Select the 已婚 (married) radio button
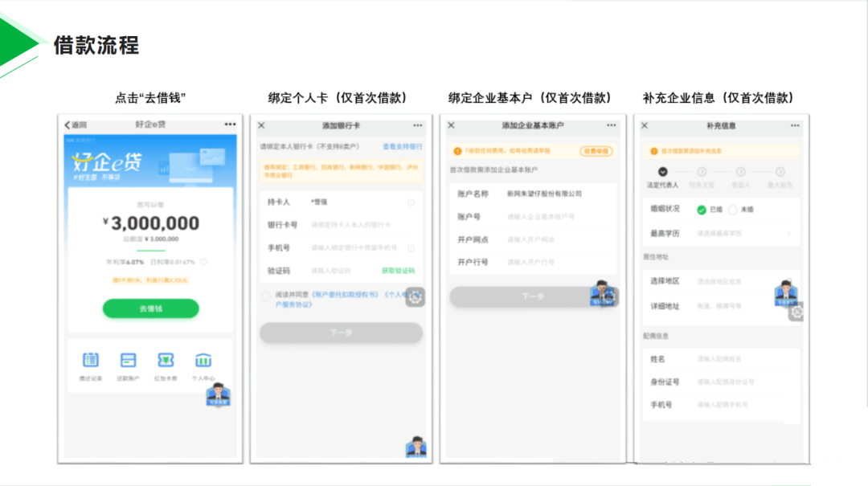The image size is (868, 486). (x=701, y=210)
